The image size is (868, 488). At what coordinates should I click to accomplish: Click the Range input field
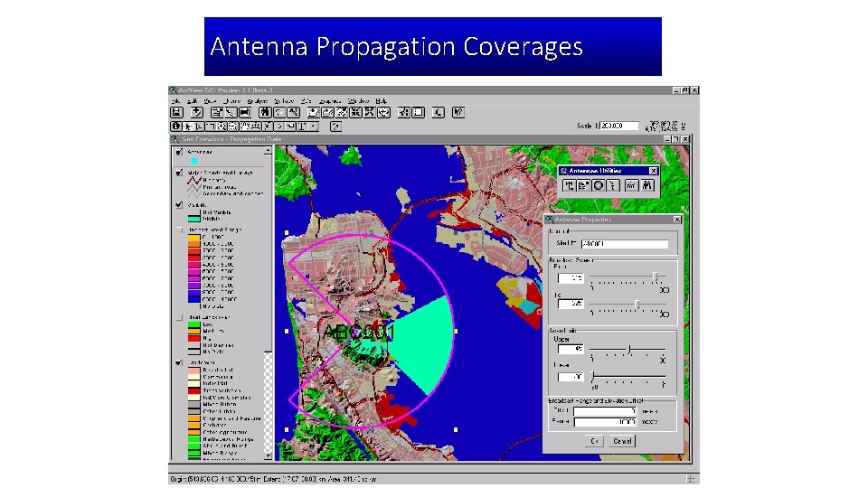[605, 422]
